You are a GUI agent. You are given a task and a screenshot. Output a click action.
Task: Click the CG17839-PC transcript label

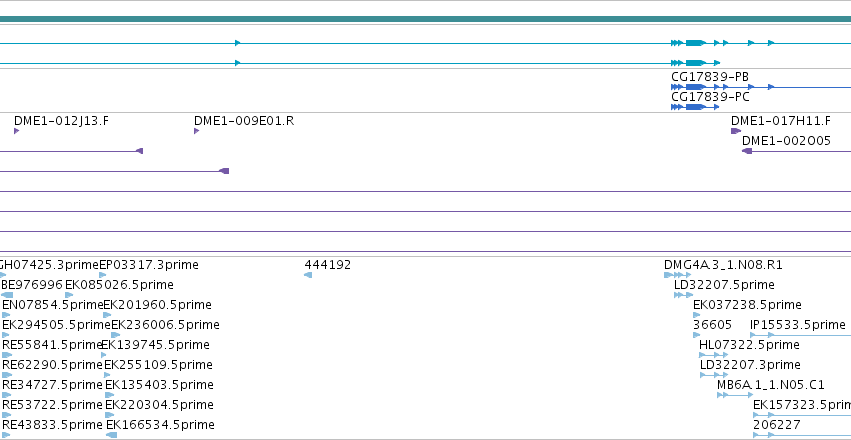point(710,97)
